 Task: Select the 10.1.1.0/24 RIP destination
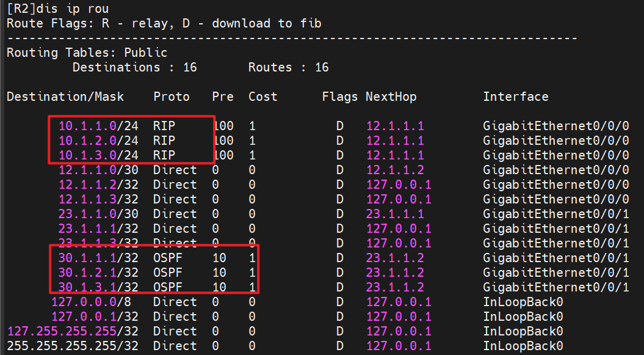click(95, 126)
